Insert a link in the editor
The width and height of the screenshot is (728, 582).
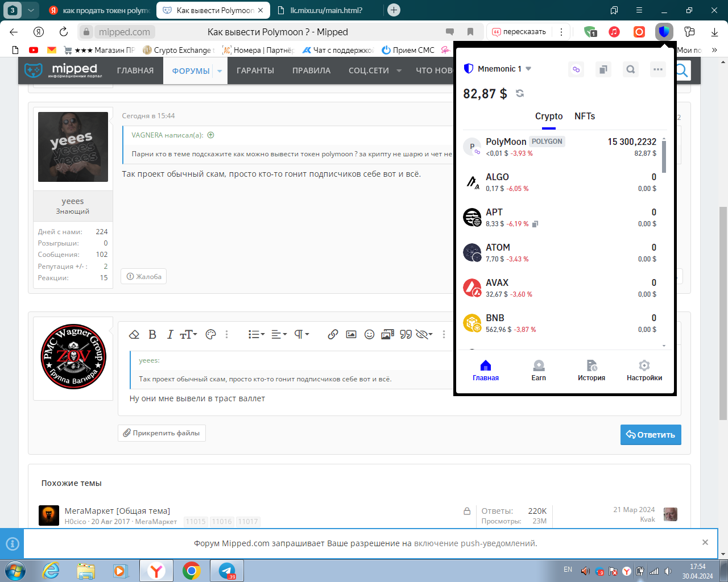pyautogui.click(x=333, y=334)
